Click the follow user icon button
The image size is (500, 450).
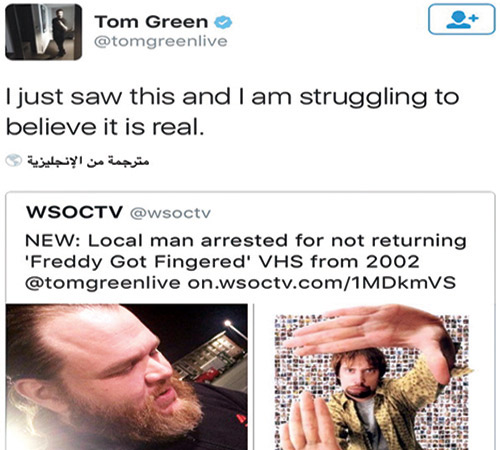pyautogui.click(x=462, y=19)
